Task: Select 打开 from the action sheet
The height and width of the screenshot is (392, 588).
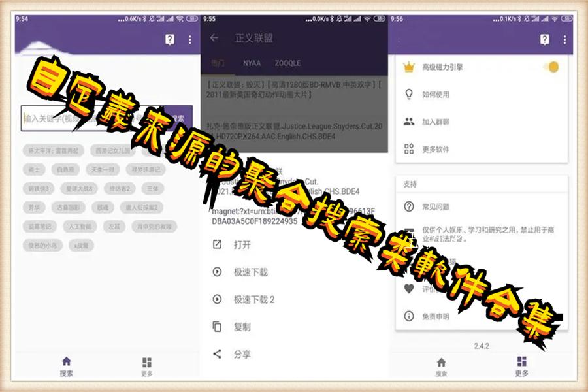Action: (x=242, y=245)
